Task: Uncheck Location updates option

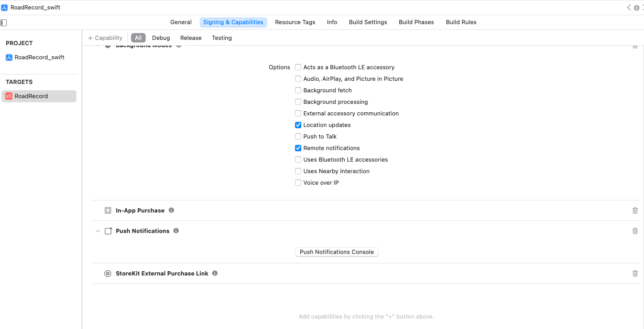Action: coord(298,125)
